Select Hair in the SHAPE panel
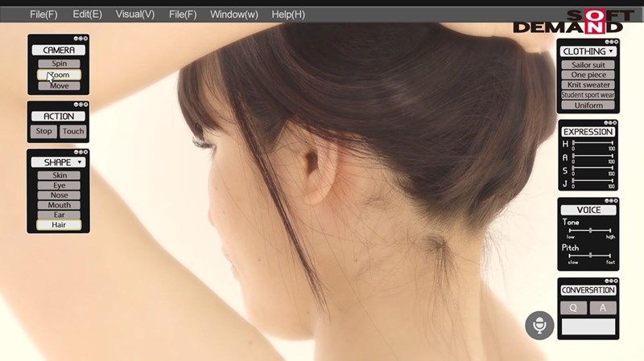This screenshot has width=644, height=361. 60,225
